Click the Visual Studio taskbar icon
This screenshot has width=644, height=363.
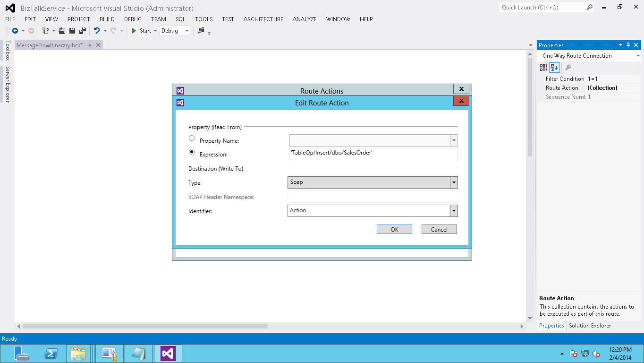coord(168,354)
